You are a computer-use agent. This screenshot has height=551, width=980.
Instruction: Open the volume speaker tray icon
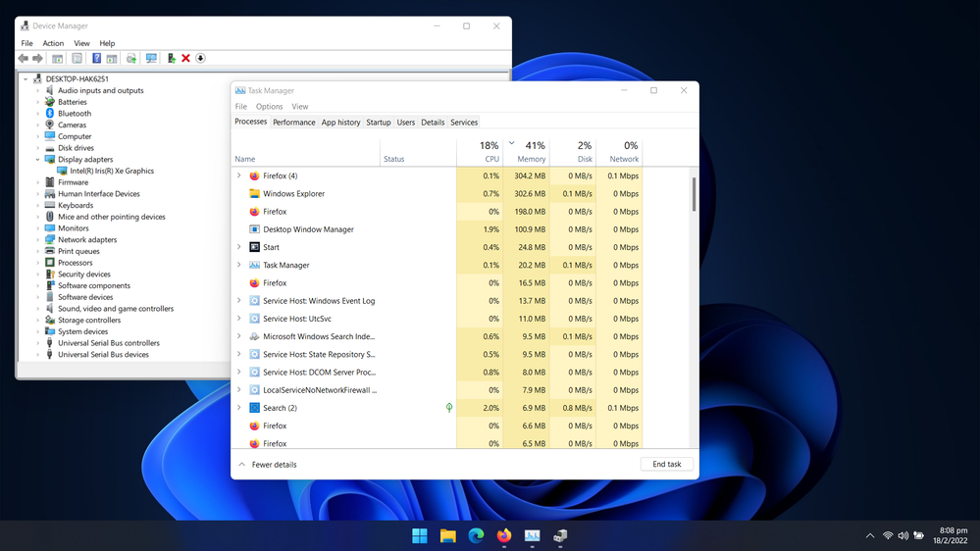(x=903, y=535)
